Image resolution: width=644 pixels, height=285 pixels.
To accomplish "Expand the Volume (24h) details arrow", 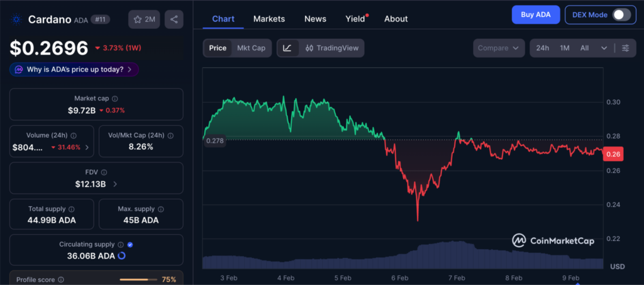I will click(x=87, y=148).
